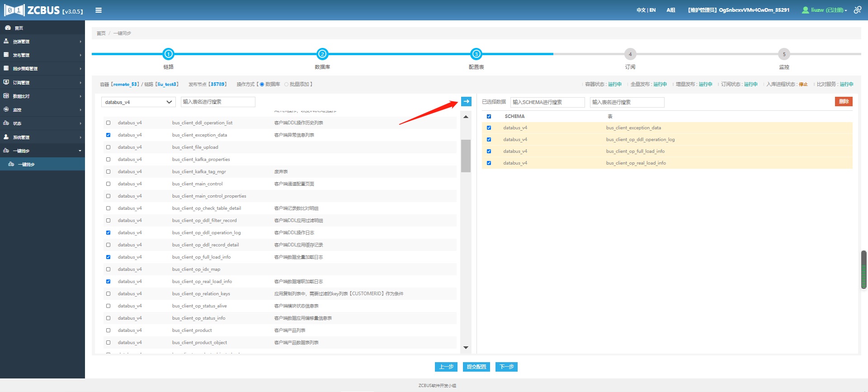Expand the 资源管理 sidebar menu

point(42,42)
